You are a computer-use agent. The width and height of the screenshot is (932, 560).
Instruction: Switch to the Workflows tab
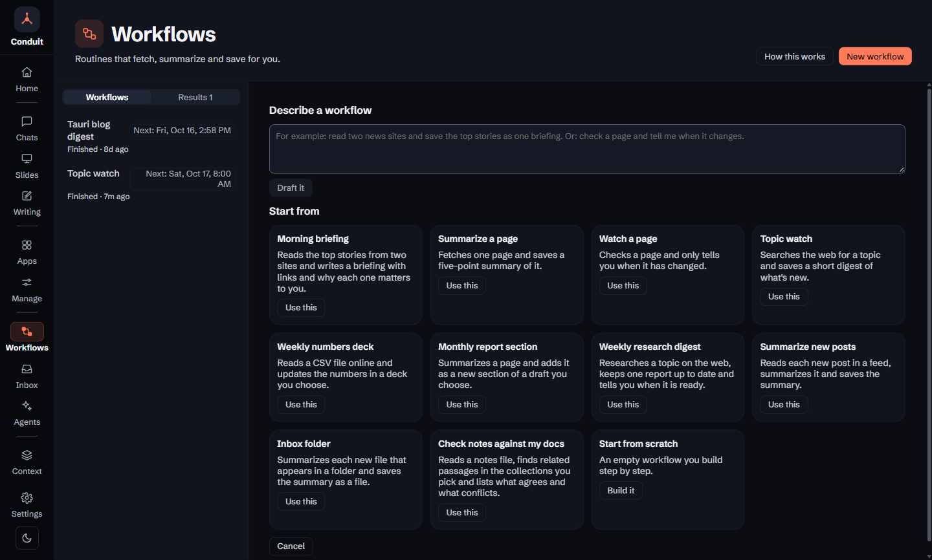pyautogui.click(x=107, y=97)
